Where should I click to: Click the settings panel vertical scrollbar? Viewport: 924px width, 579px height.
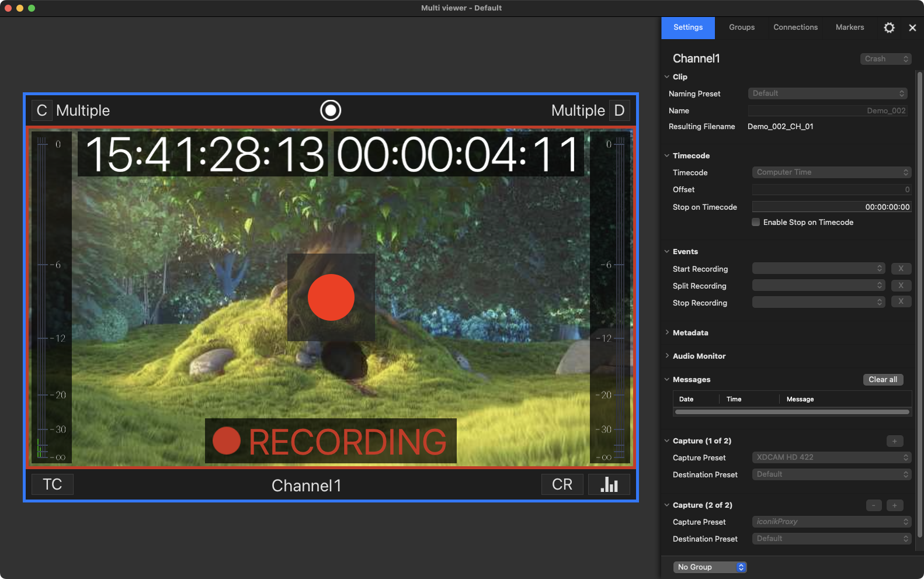click(920, 304)
